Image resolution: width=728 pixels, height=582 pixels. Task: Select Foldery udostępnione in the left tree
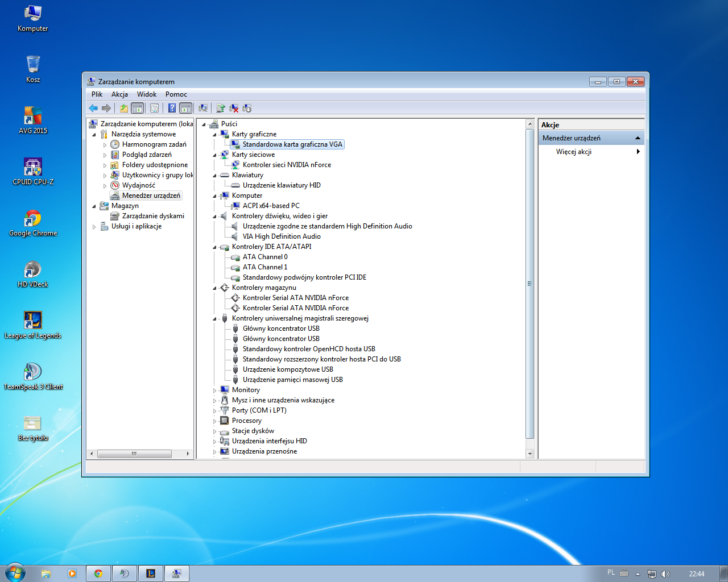pos(155,165)
